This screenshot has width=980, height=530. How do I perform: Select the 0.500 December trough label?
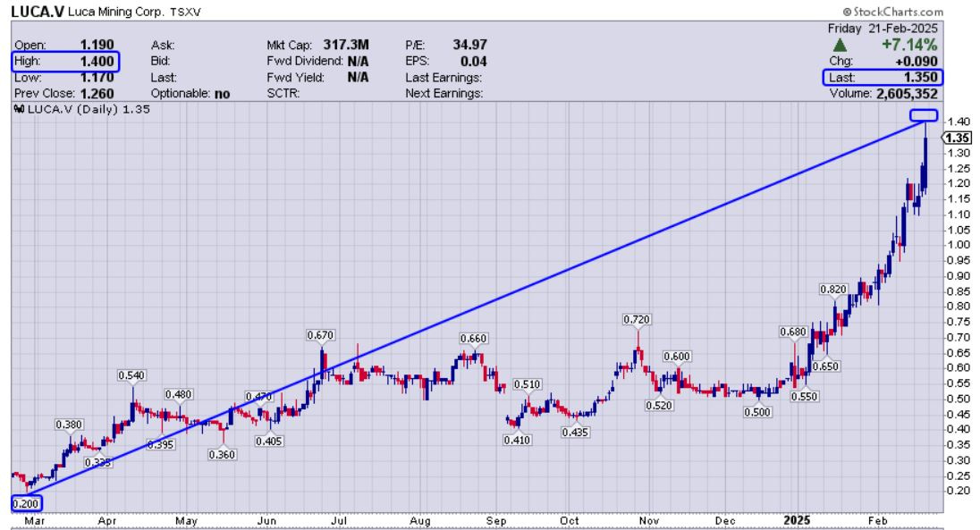757,413
